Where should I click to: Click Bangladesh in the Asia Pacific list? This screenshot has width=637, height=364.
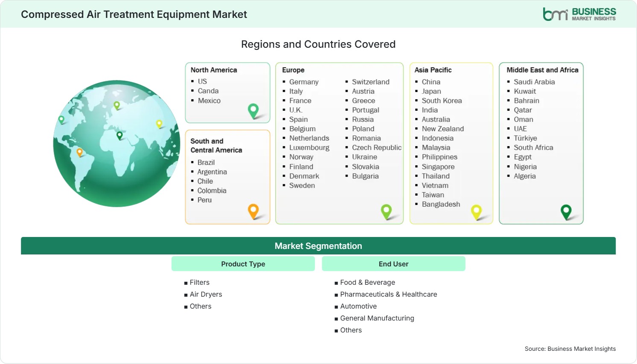click(441, 204)
